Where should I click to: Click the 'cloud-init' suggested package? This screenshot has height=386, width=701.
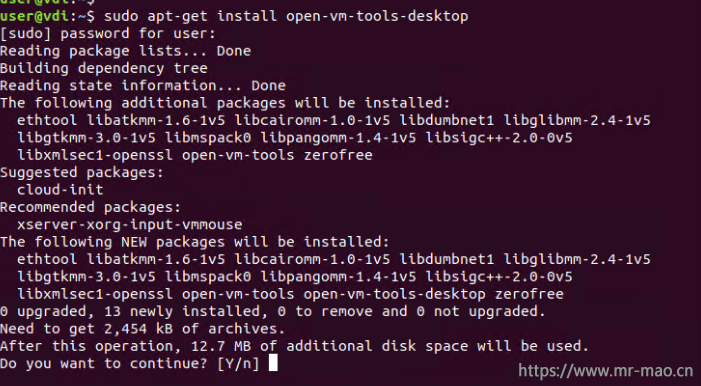point(60,190)
